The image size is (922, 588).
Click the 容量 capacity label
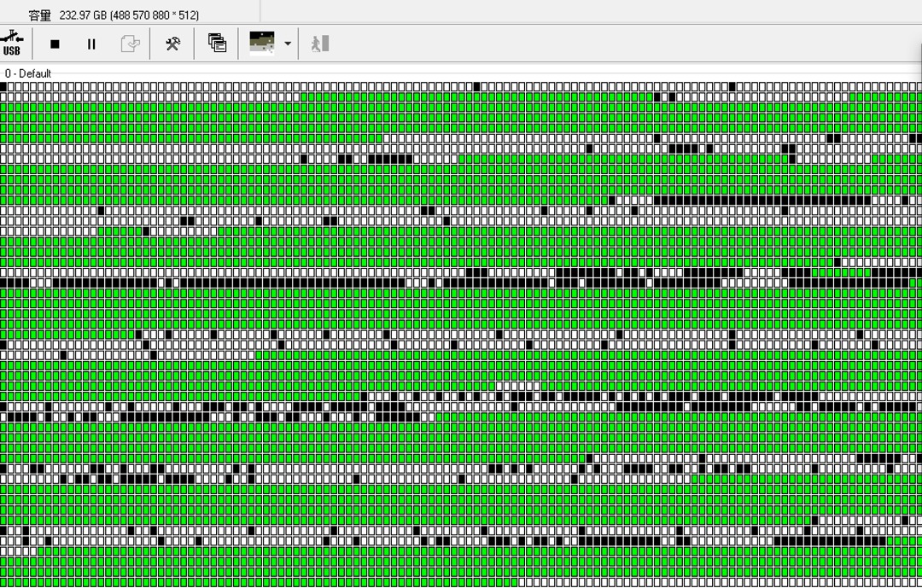pyautogui.click(x=40, y=15)
